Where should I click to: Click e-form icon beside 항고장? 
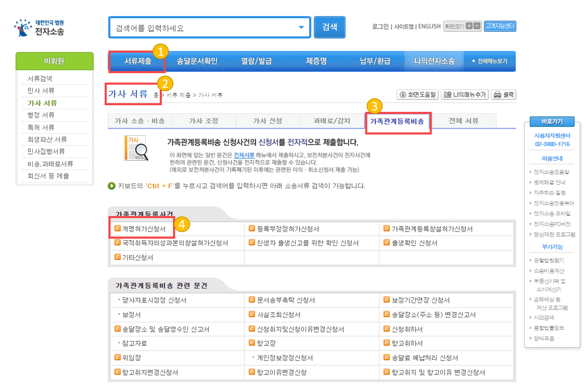click(x=252, y=343)
